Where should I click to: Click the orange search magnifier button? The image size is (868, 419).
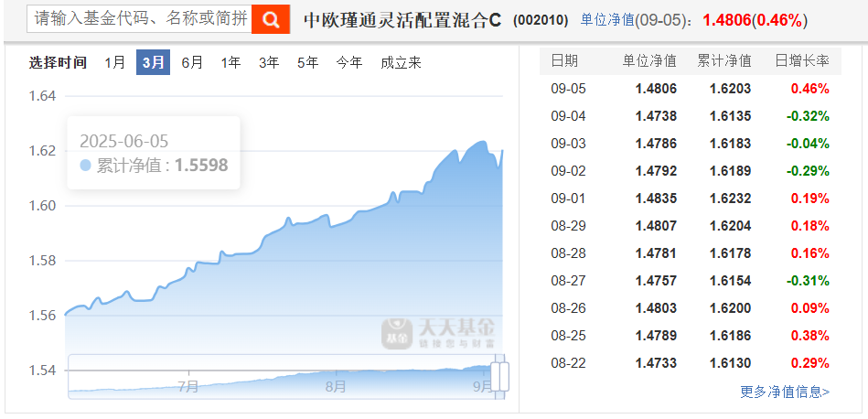[x=271, y=19]
